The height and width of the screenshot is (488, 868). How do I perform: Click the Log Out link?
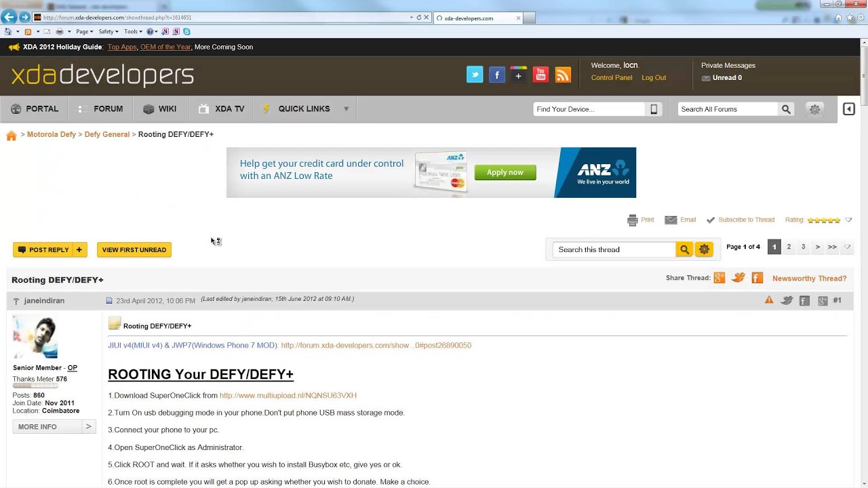point(654,78)
